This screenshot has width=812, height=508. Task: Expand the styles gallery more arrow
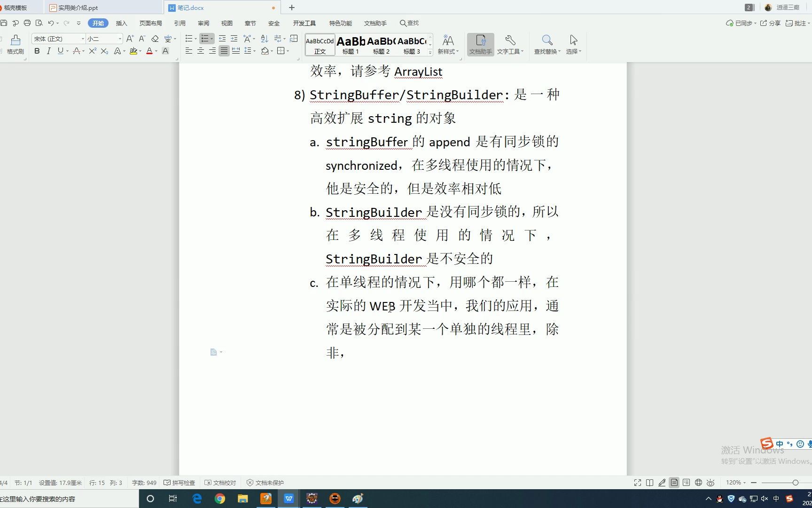pos(430,52)
